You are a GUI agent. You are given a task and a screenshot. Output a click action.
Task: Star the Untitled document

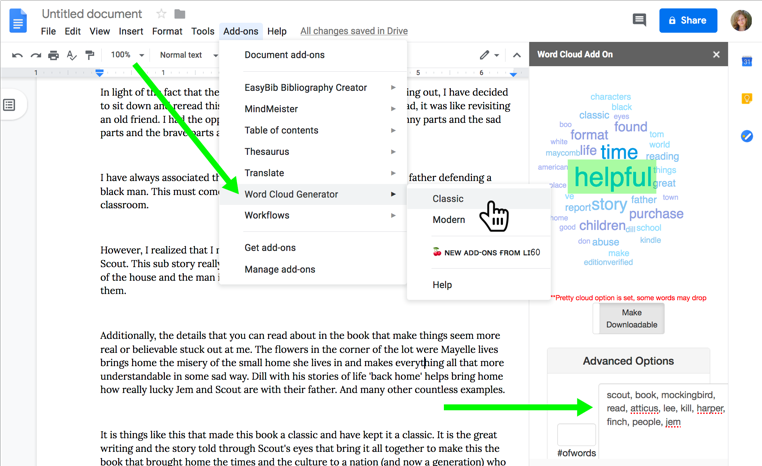[161, 14]
